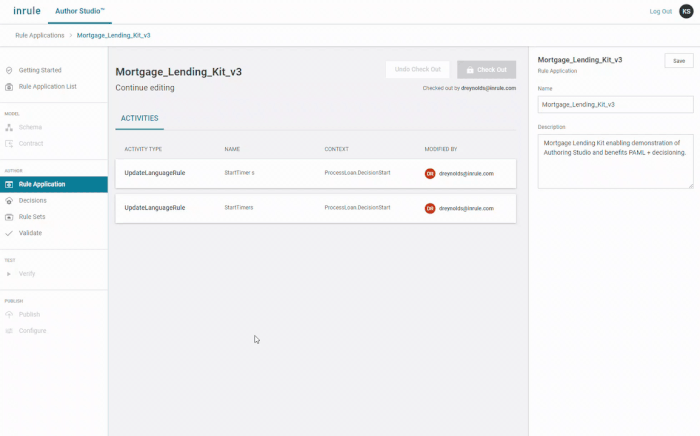Image resolution: width=700 pixels, height=436 pixels.
Task: Click the Decisions icon in sidebar
Action: point(9,200)
